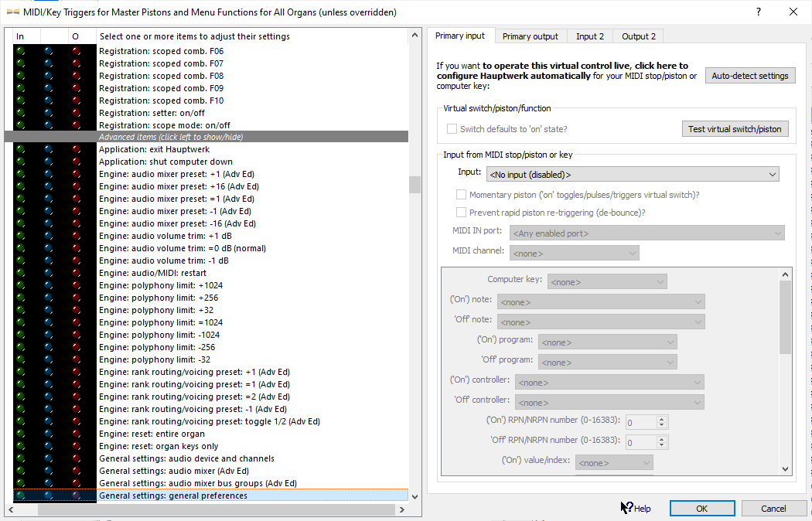Open the Input 2 tab

tap(591, 36)
